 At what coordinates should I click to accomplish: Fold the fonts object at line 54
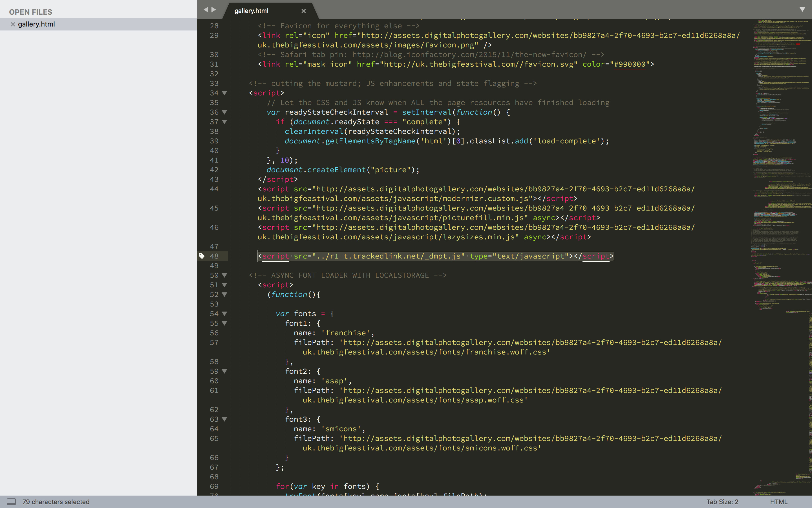click(x=224, y=314)
